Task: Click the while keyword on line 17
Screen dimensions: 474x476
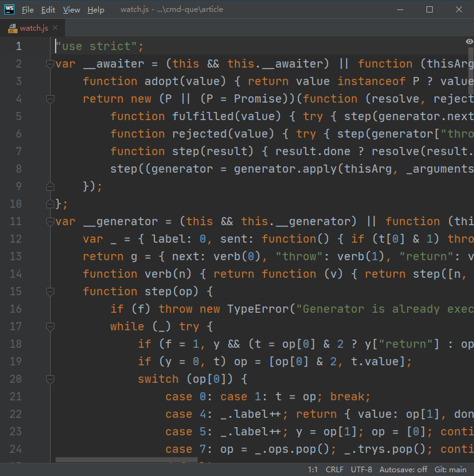Action: coord(128,327)
